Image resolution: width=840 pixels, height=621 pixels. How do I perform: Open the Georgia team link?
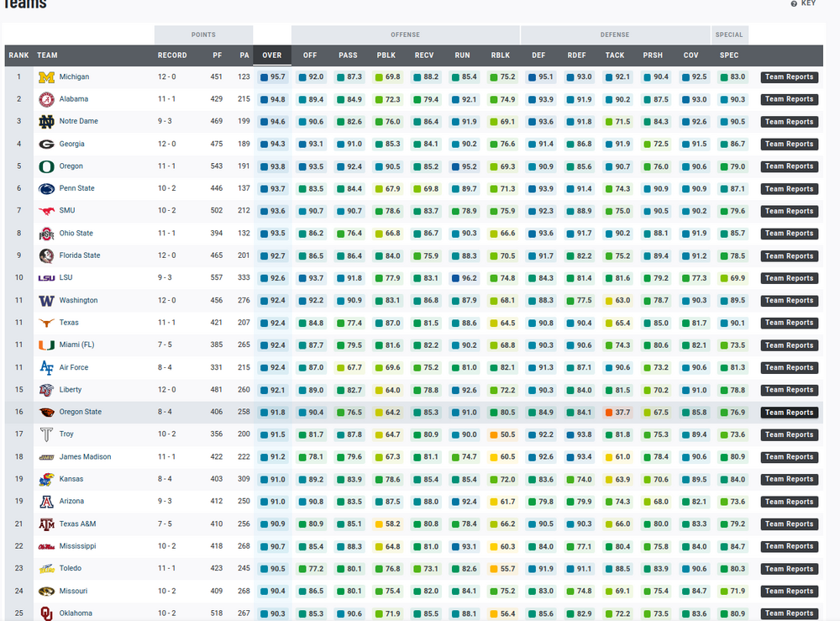coord(71,145)
